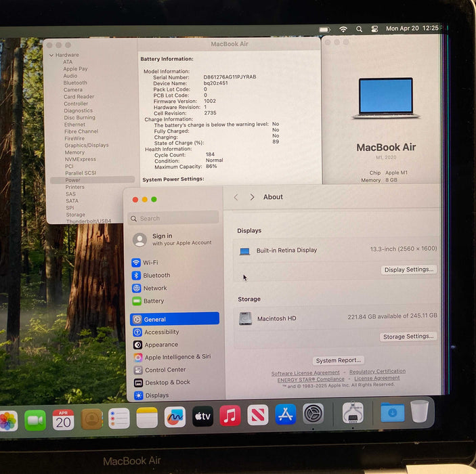Select Storage in System Information sidebar
Viewport: 476px width, 474px height.
[76, 215]
